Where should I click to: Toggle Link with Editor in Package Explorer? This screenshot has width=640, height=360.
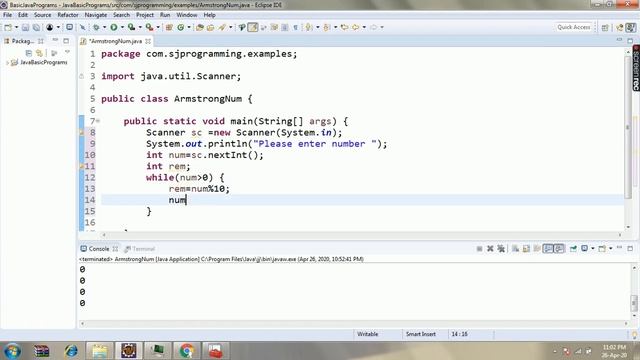pyautogui.click(x=39, y=53)
